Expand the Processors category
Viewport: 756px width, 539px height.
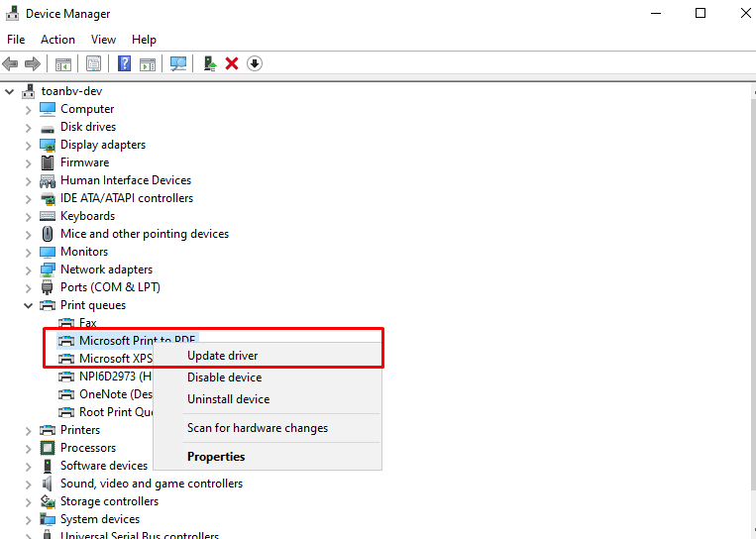tap(28, 448)
